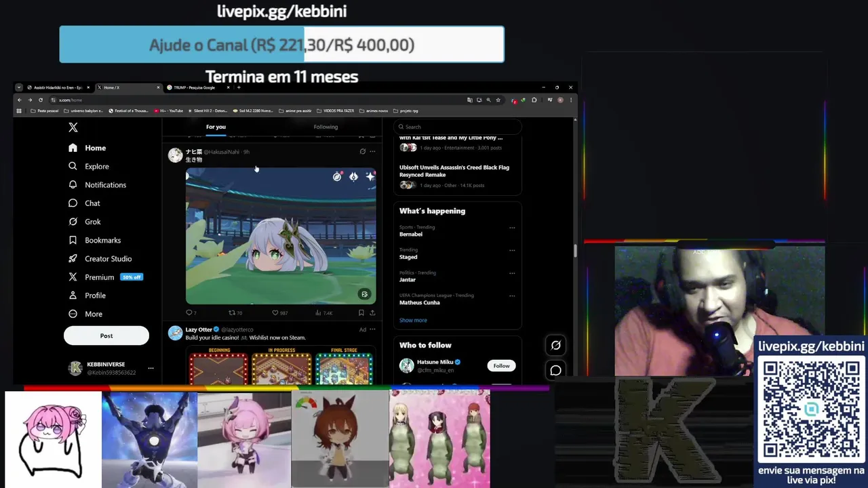Open the Festival of a Thousa... bookmark
This screenshot has width=868, height=488.
pos(128,110)
